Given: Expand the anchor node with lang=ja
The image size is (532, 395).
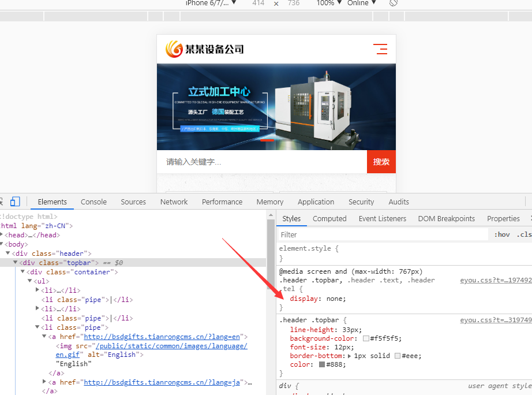Looking at the screenshot, I should click(44, 382).
